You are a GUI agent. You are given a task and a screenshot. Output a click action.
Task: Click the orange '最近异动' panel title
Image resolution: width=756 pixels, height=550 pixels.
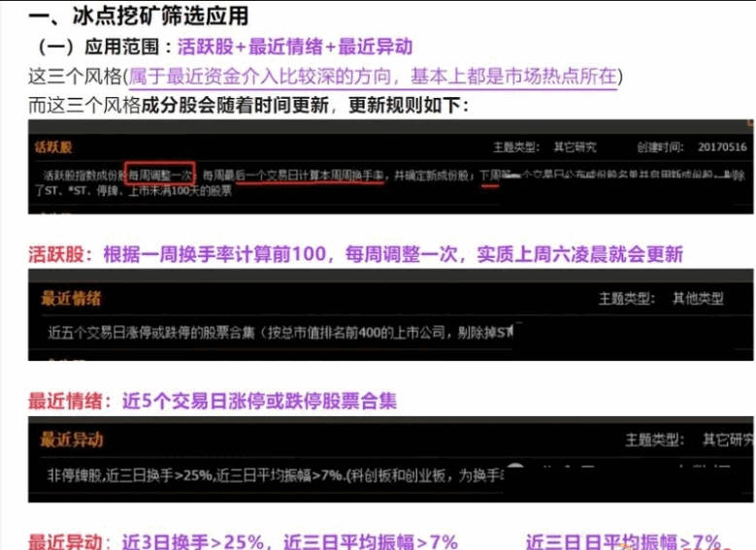pyautogui.click(x=72, y=439)
